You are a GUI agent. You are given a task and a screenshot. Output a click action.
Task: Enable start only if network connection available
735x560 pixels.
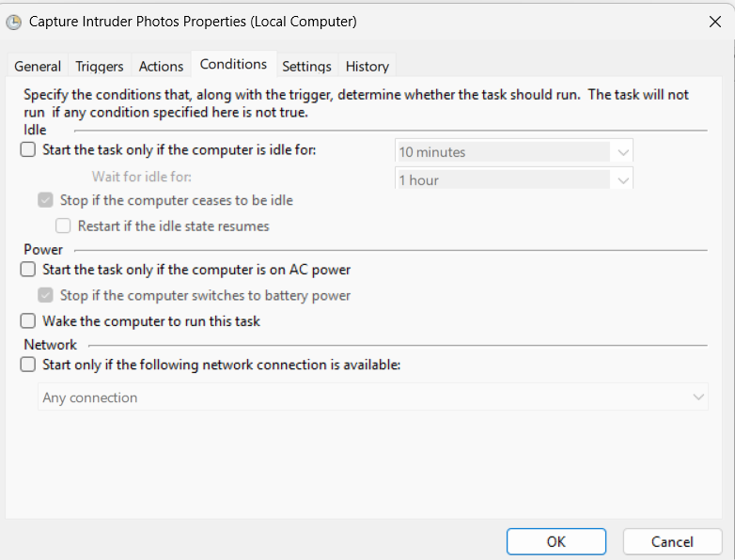[x=28, y=365]
